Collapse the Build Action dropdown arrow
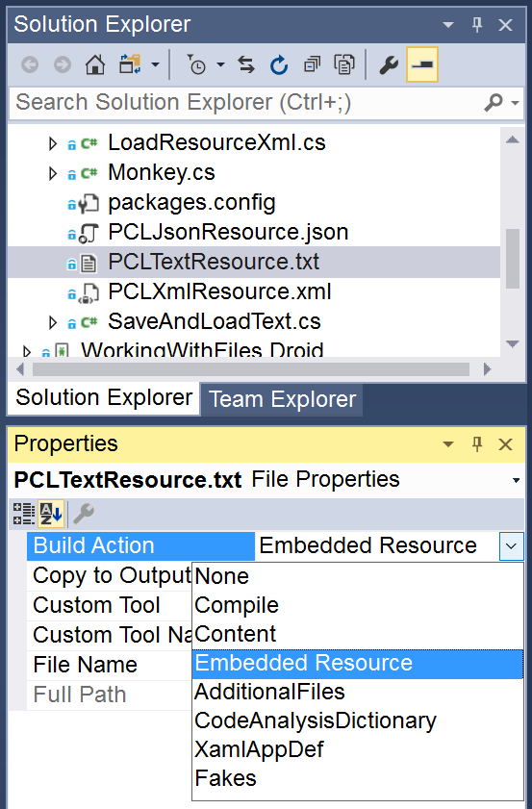This screenshot has height=809, width=532. coord(511,545)
